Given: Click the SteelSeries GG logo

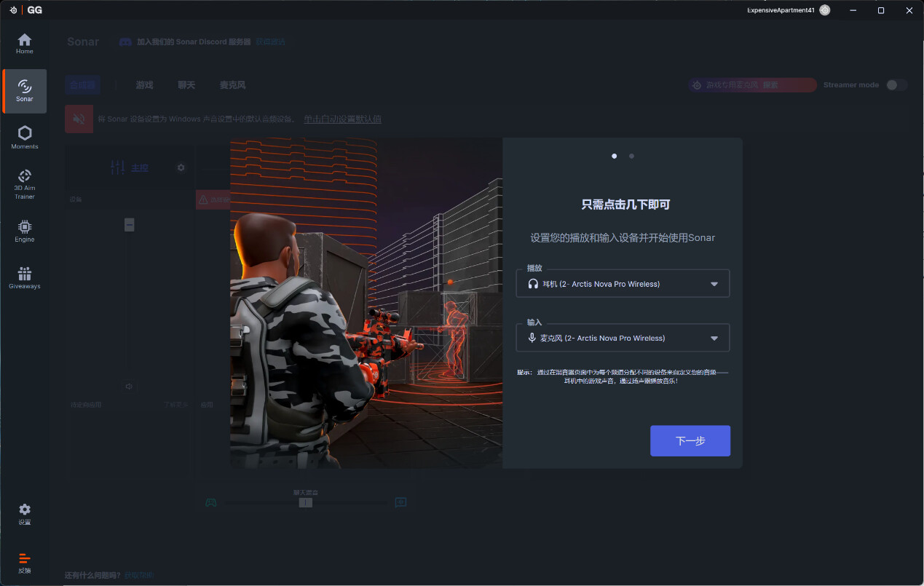Looking at the screenshot, I should (x=25, y=10).
